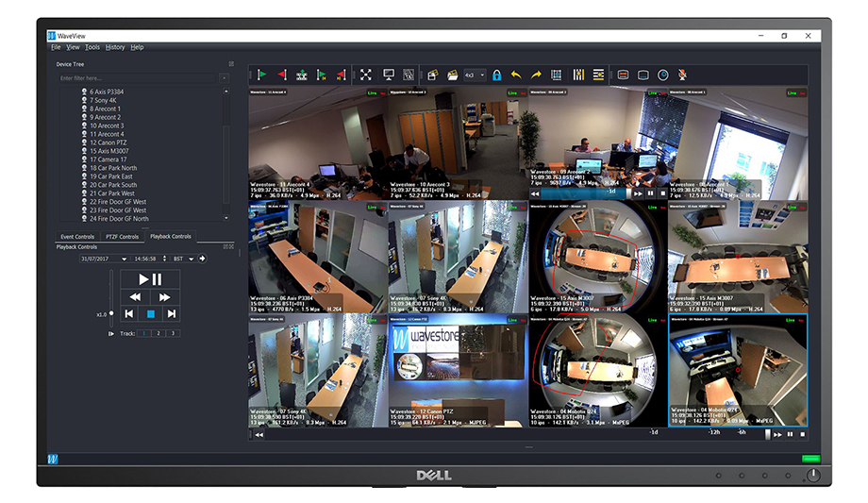Click the device tree scroll-down arrow
The image size is (868, 503).
pyautogui.click(x=225, y=218)
